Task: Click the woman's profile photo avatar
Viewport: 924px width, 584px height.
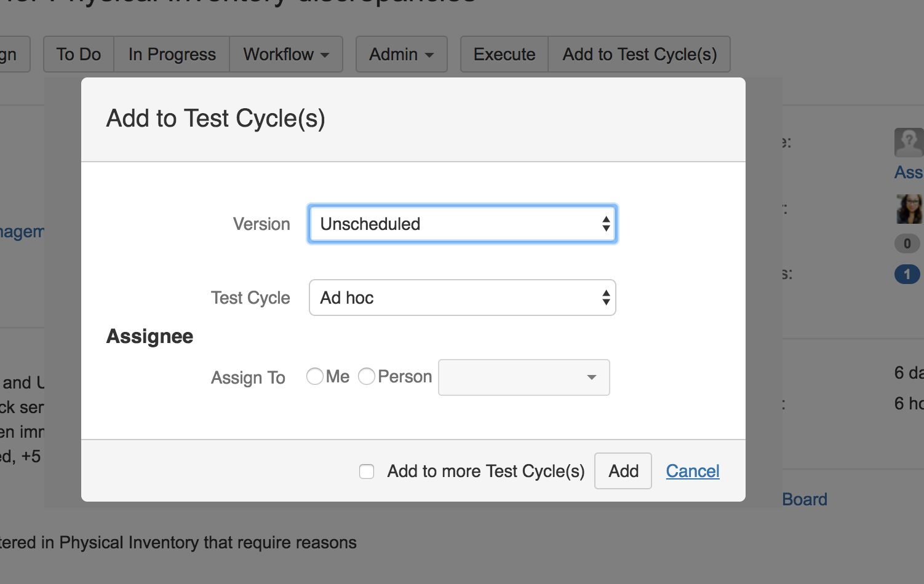Action: point(909,209)
